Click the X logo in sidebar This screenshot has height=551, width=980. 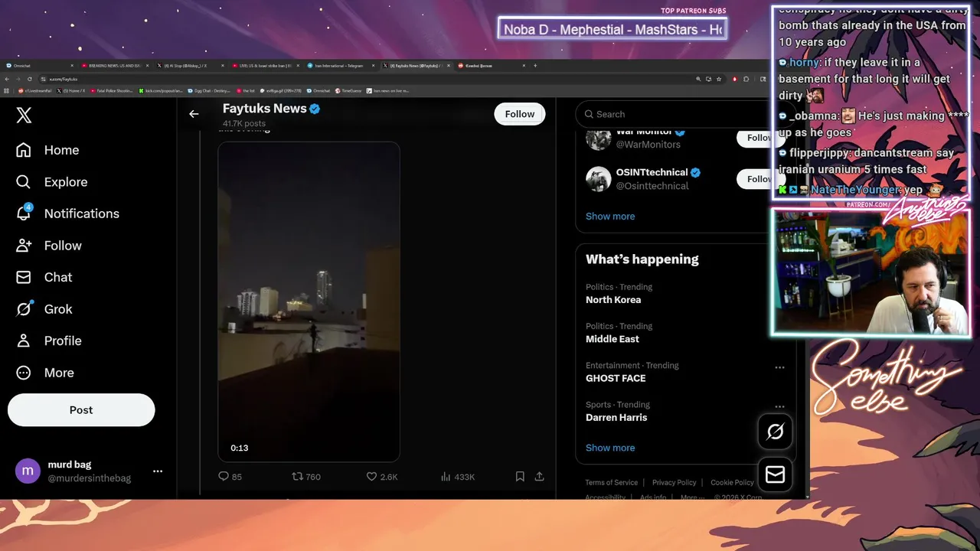24,115
